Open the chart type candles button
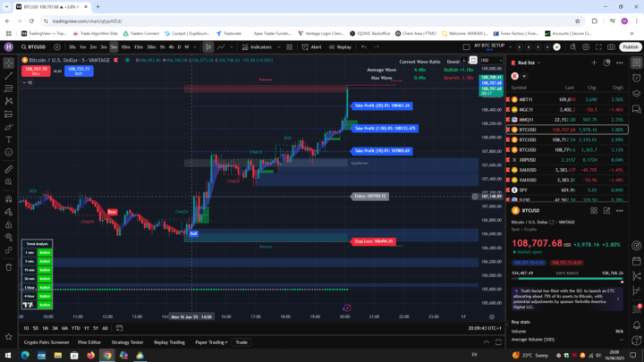Image resolution: width=644 pixels, height=362 pixels. tap(208, 47)
